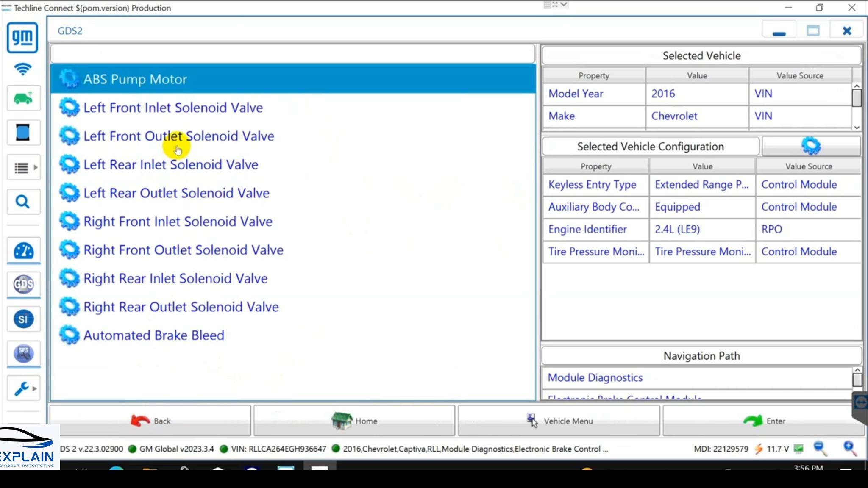Close the GDS2 inner panel
The image size is (868, 488).
click(x=847, y=31)
